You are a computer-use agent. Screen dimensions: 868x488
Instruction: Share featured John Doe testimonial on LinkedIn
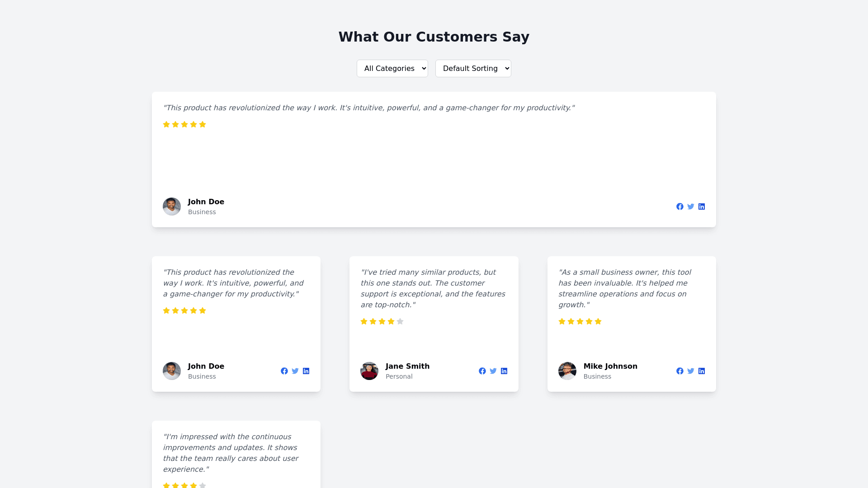(702, 206)
